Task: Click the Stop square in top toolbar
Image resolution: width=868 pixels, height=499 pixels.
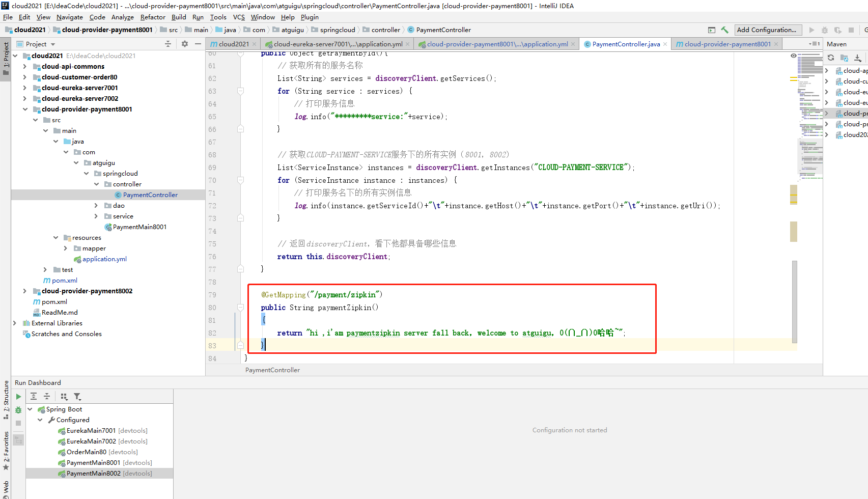Action: click(851, 30)
